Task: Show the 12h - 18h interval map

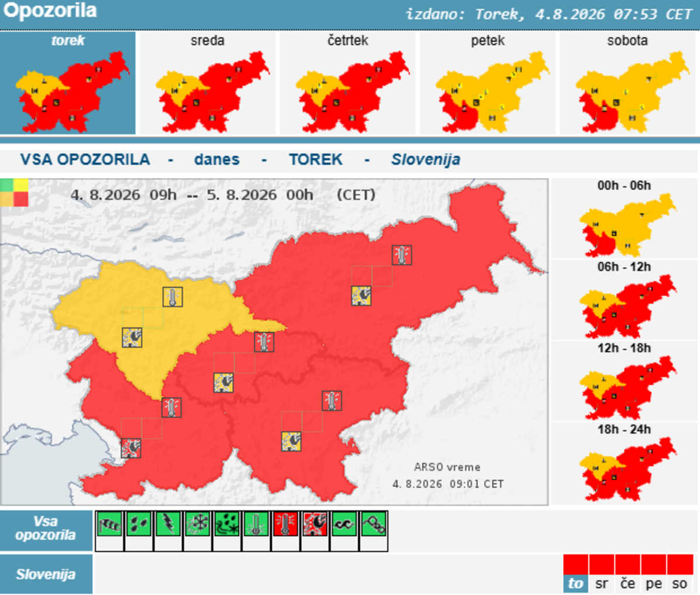Action: click(x=624, y=381)
